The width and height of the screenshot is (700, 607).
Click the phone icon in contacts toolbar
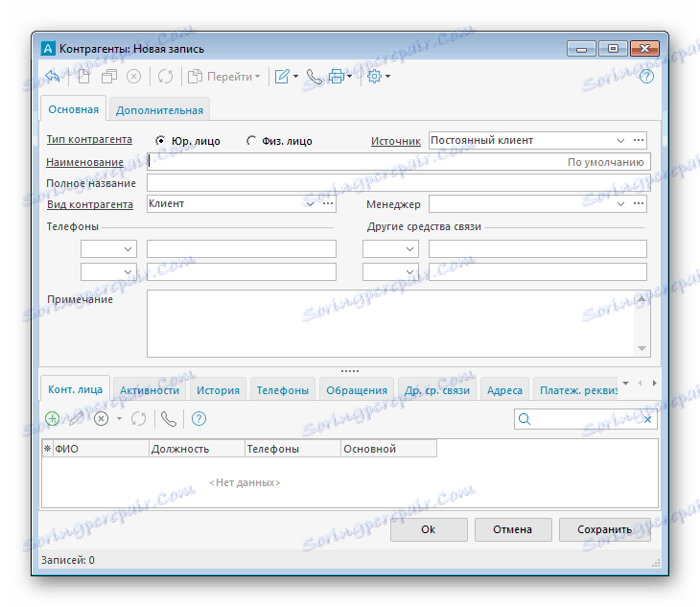click(x=169, y=419)
